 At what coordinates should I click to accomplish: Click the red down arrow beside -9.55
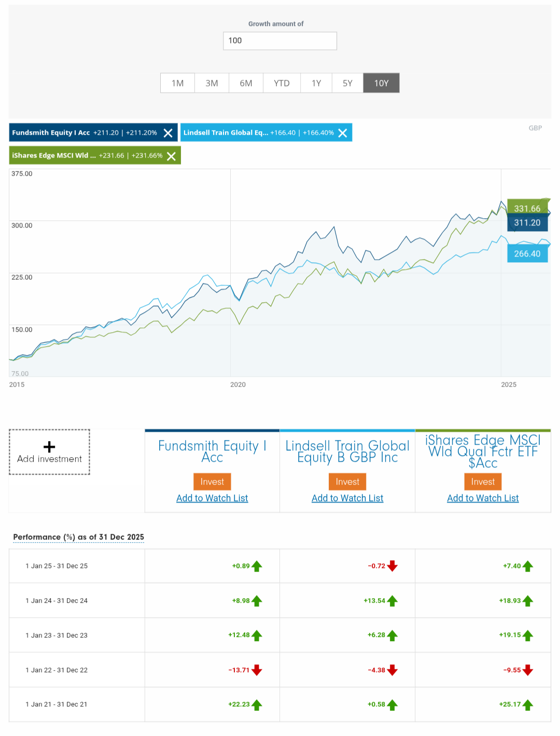[528, 670]
